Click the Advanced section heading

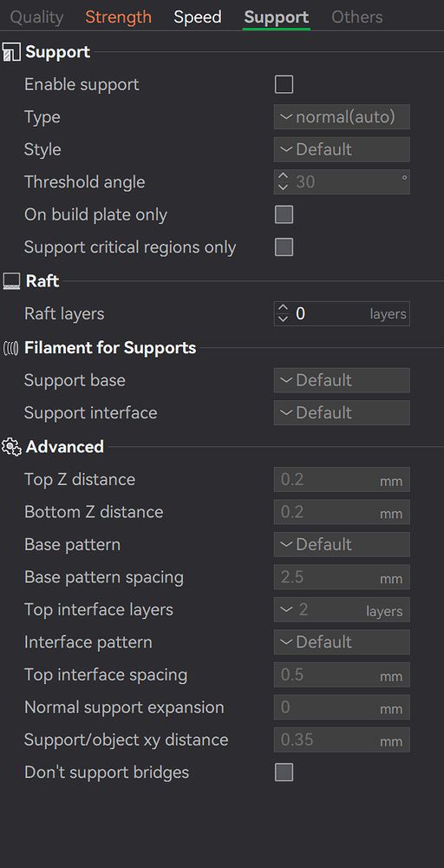coord(65,447)
